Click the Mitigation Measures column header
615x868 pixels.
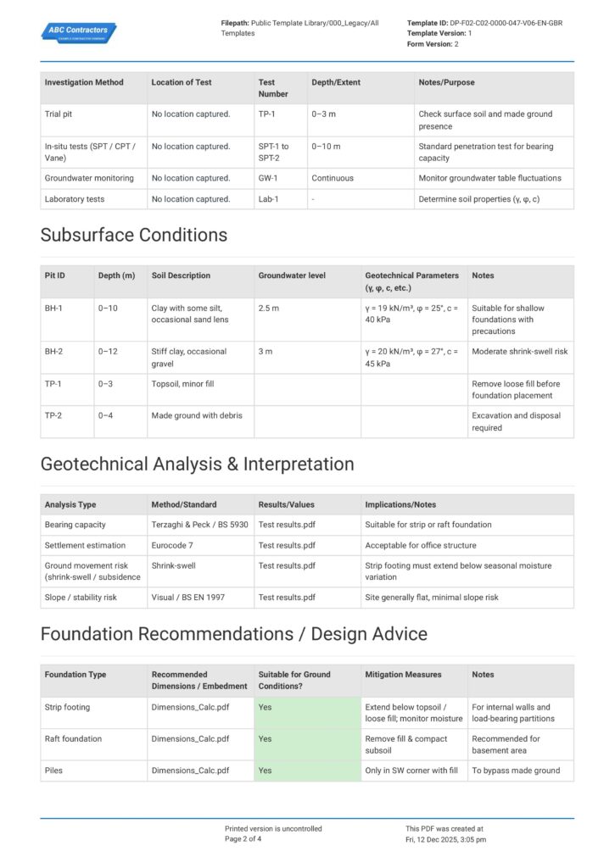pos(403,675)
